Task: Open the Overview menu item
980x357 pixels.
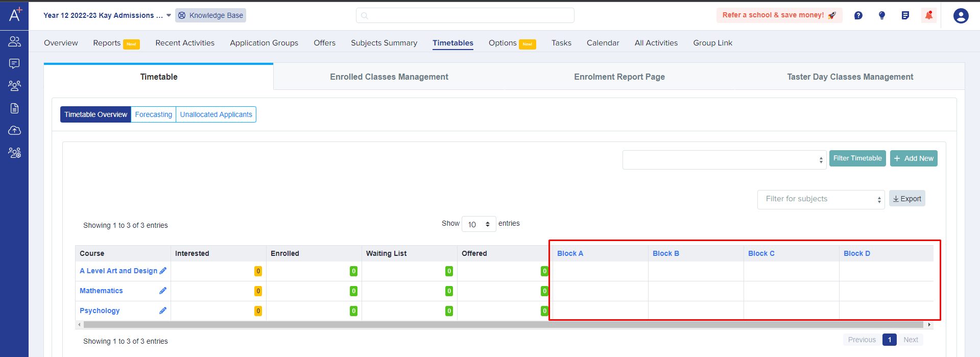Action: (61, 43)
